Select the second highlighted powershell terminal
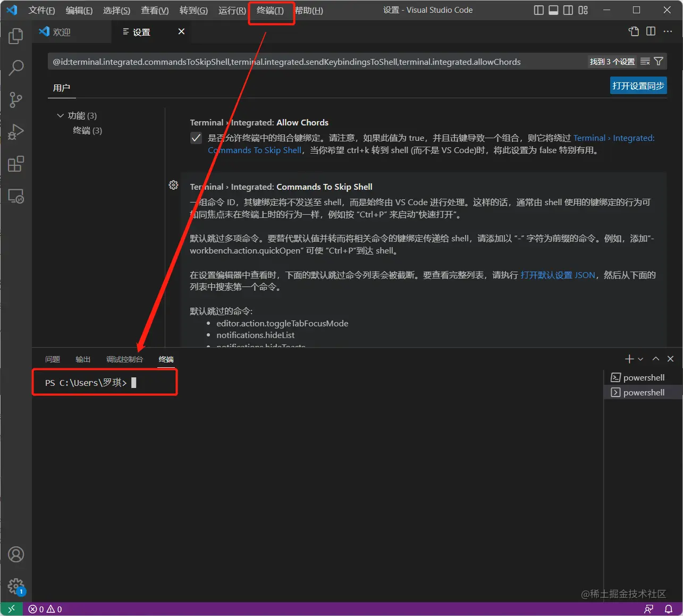683x616 pixels. click(643, 392)
